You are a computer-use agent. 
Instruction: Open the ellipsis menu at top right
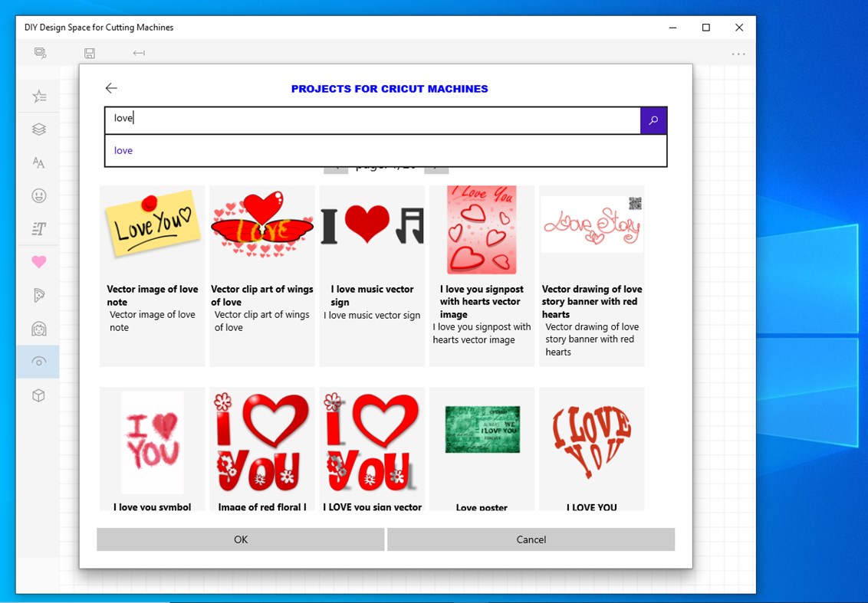738,53
